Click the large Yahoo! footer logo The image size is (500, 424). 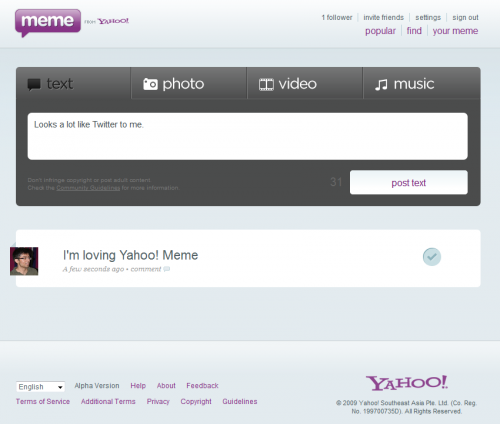click(x=407, y=383)
